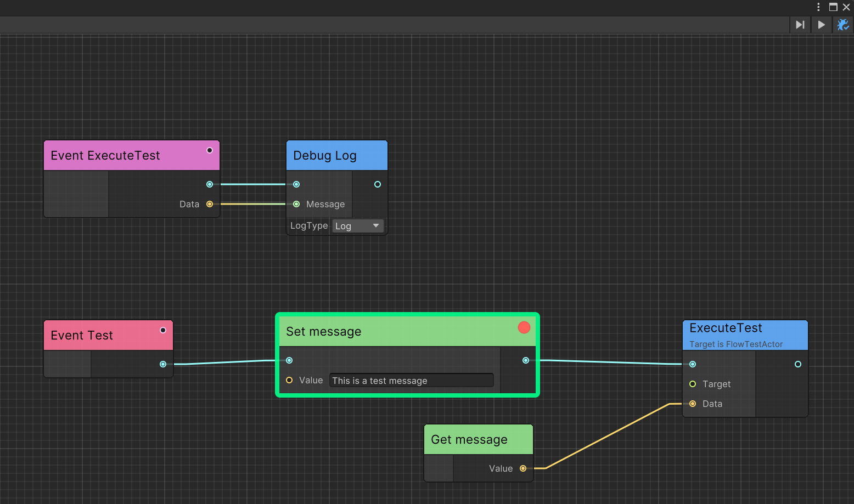Click the flow output port of Event Test

click(163, 364)
